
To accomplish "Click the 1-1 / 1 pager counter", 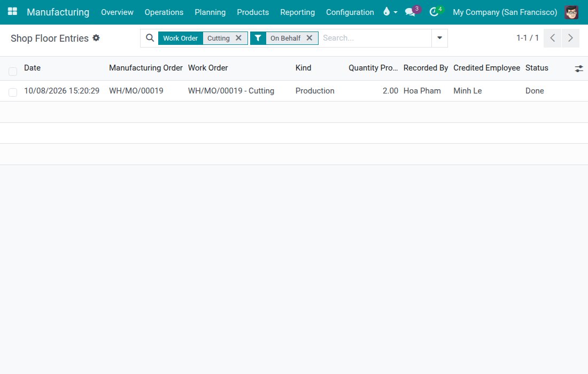I will pyautogui.click(x=527, y=38).
